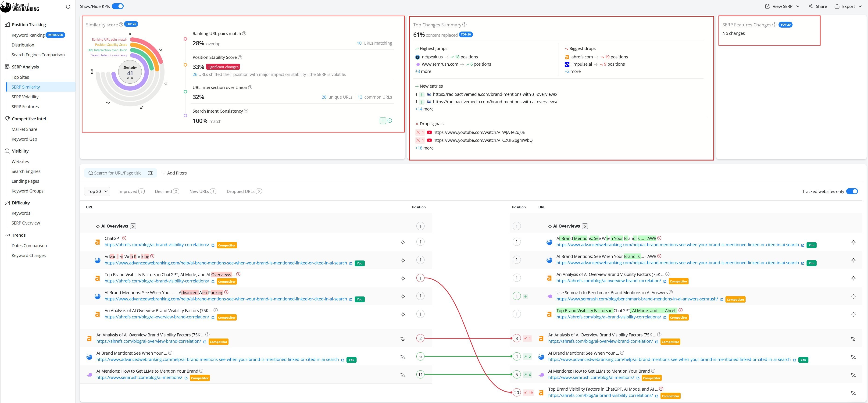Open Dates Comparison in sidebar
This screenshot has width=868, height=403.
tap(29, 246)
